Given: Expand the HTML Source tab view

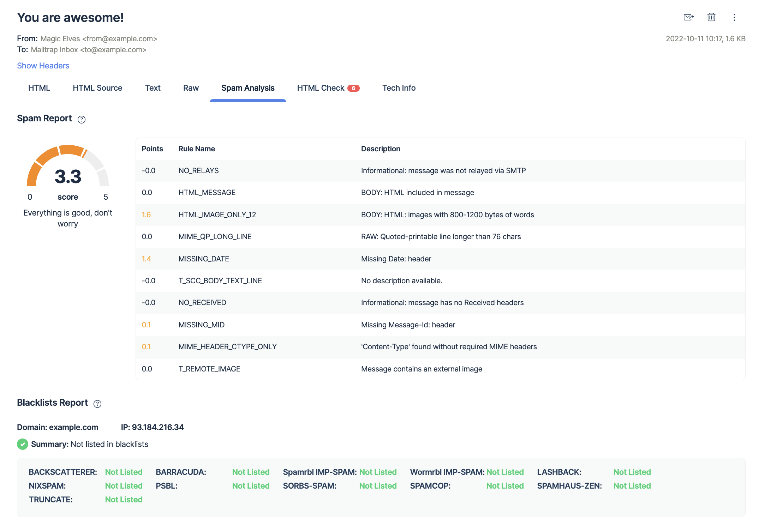Looking at the screenshot, I should tap(96, 87).
